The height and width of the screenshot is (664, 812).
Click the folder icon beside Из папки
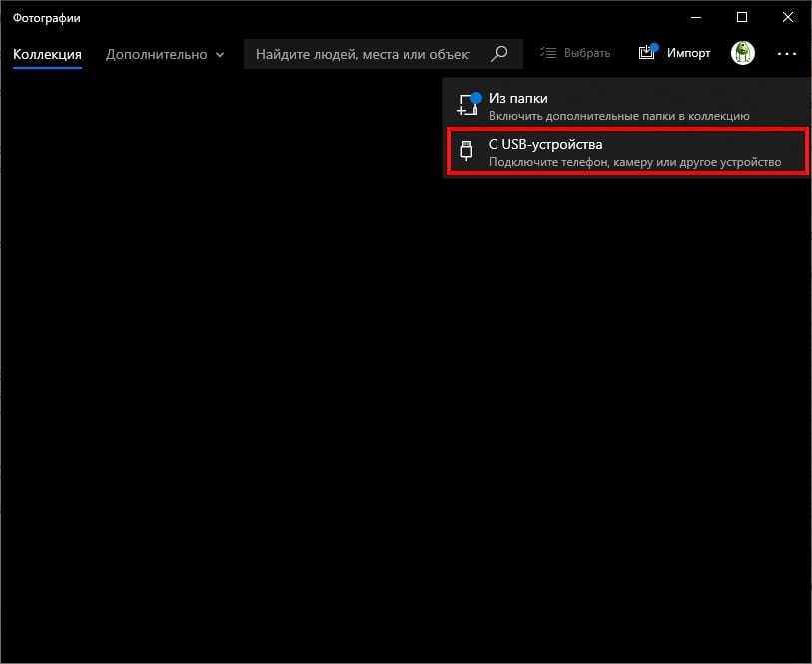[468, 106]
